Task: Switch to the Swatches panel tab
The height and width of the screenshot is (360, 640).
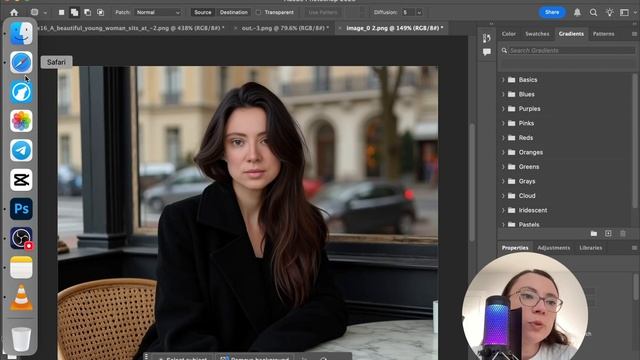Action: [537, 34]
